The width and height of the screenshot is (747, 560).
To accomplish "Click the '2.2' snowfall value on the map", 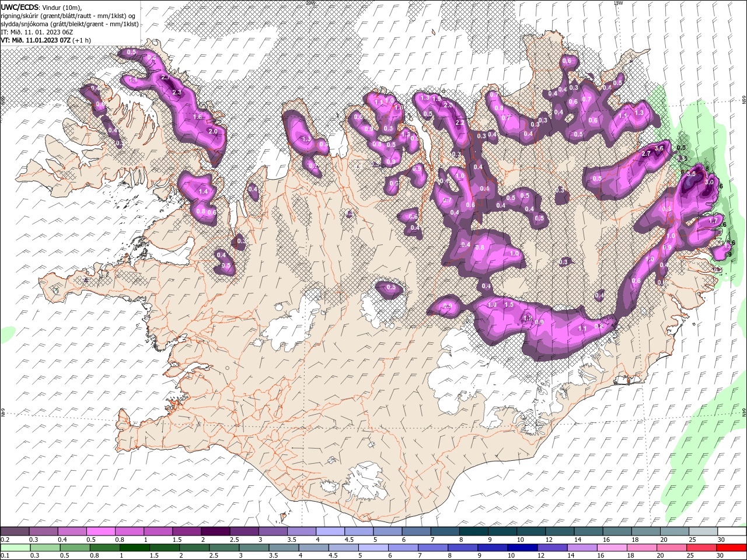I will [460, 123].
